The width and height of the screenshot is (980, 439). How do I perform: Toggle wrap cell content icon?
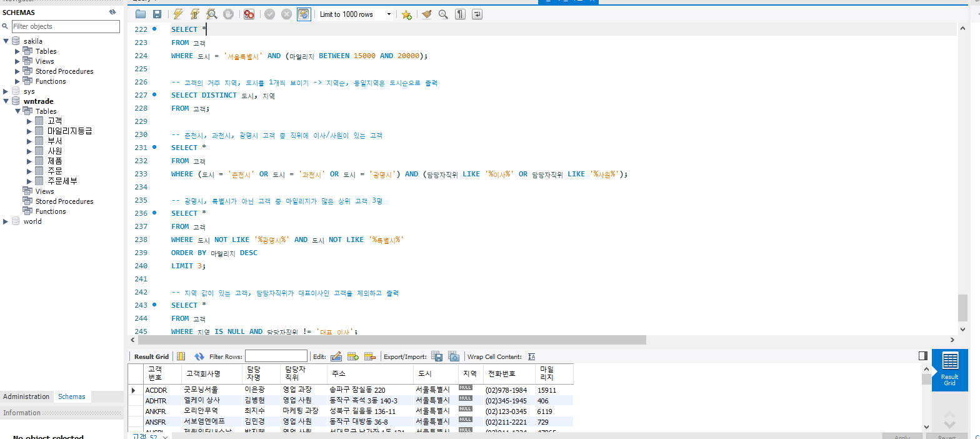tap(532, 356)
